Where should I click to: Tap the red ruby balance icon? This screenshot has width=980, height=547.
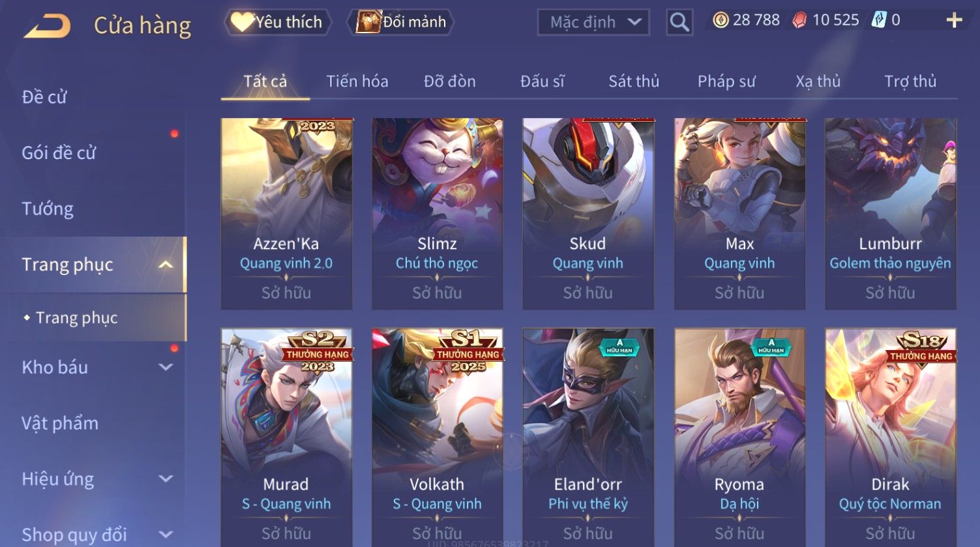pos(799,21)
